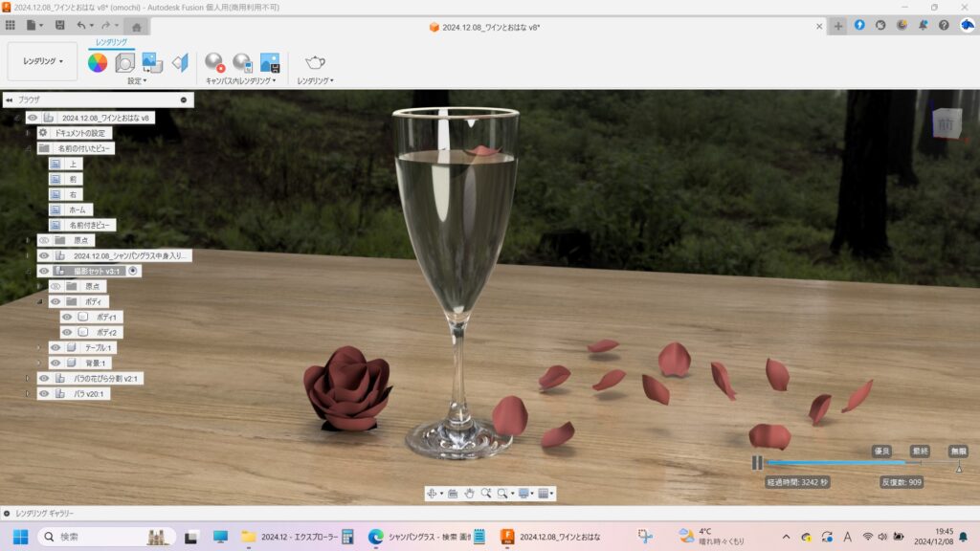This screenshot has width=980, height=551.
Task: Expand the ドキュメントの設定 tree node
Action: tap(28, 133)
